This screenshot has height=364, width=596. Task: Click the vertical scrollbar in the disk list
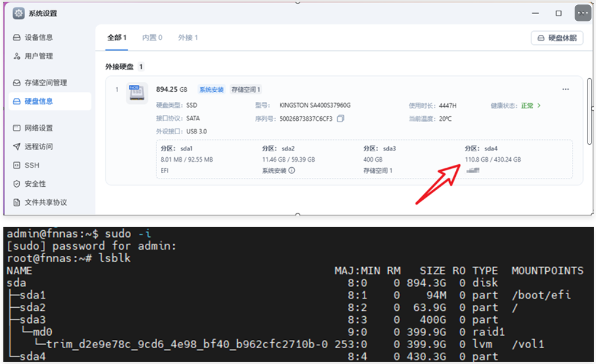589,111
